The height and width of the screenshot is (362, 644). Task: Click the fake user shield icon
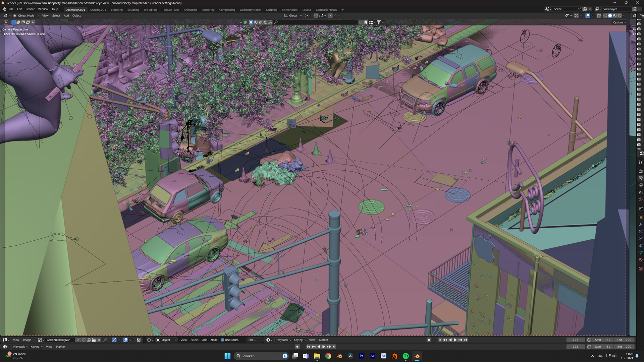[x=84, y=340]
